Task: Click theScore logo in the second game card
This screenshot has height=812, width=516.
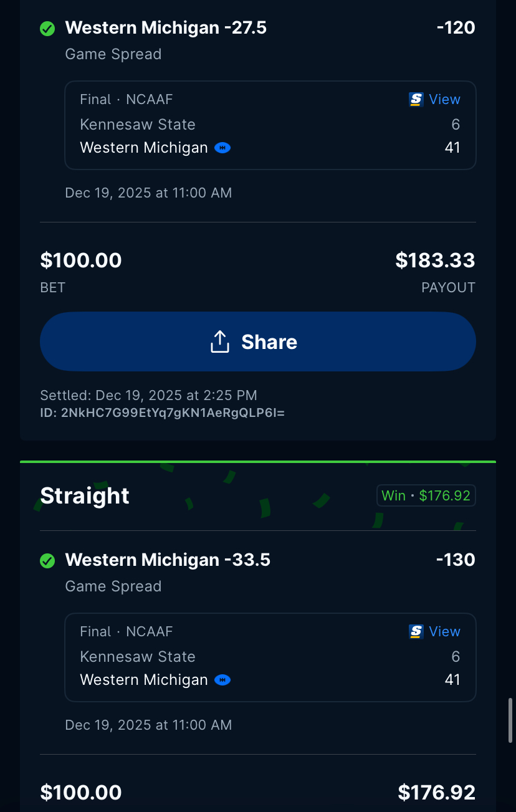Action: point(416,632)
